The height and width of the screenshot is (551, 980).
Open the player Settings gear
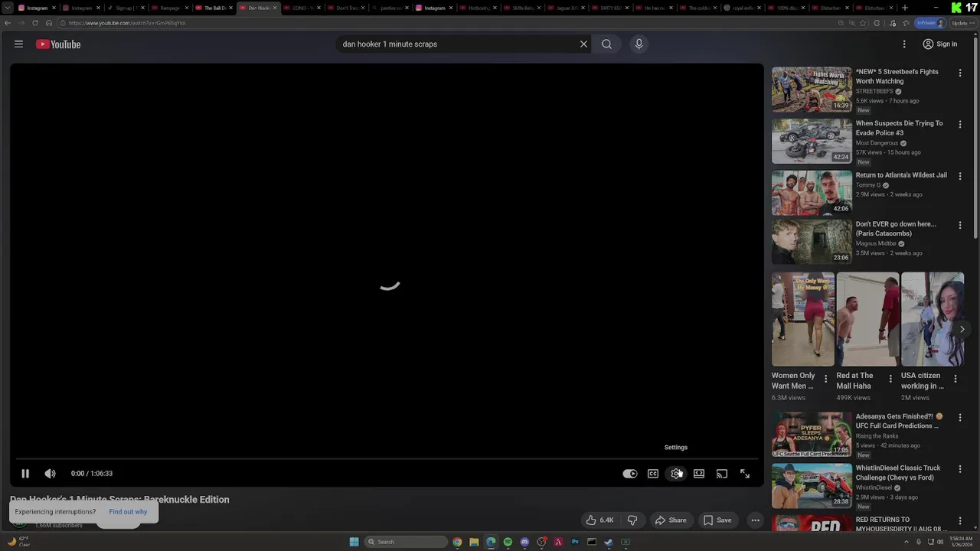pyautogui.click(x=676, y=474)
